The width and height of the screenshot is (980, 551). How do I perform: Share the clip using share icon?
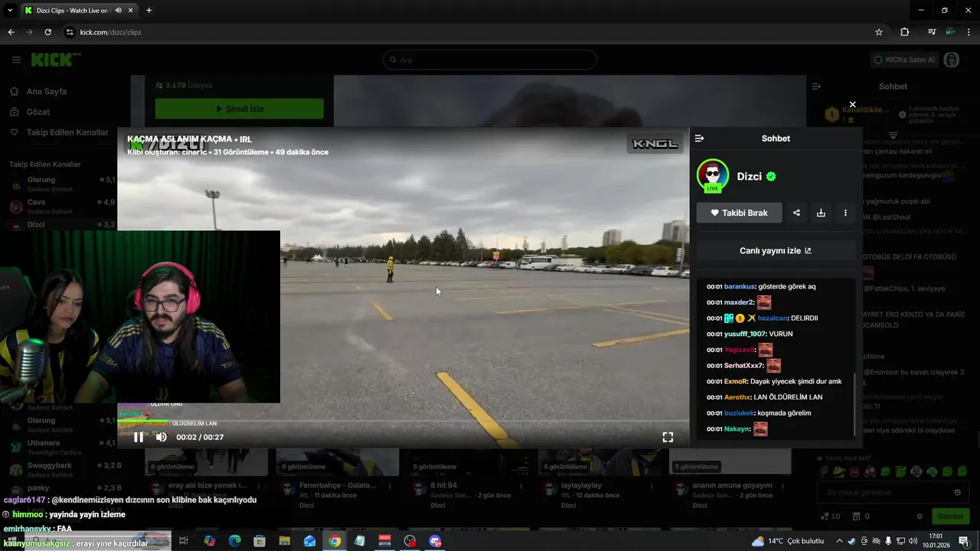(x=796, y=213)
